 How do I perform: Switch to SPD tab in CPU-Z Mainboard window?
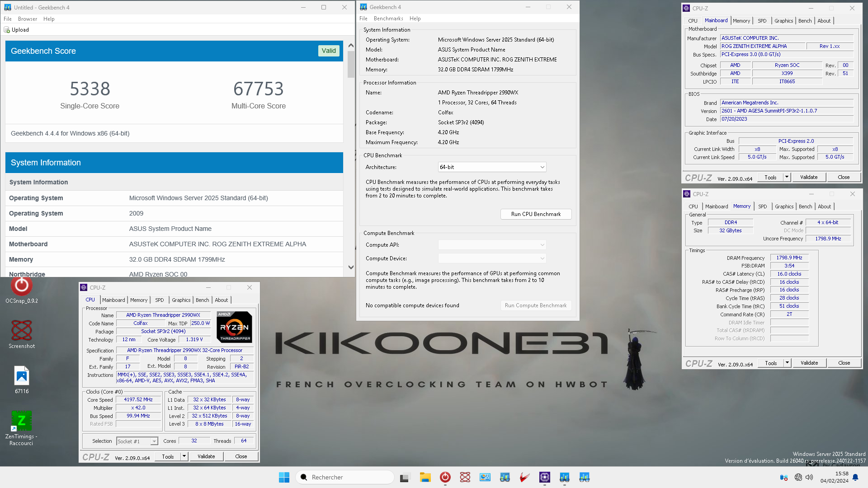(x=762, y=21)
